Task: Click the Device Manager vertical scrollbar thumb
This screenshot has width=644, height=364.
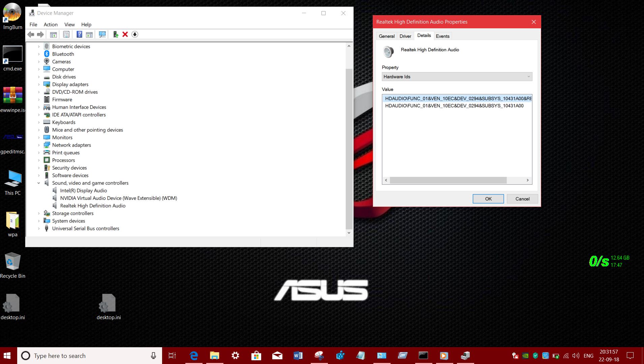Action: pos(349,148)
